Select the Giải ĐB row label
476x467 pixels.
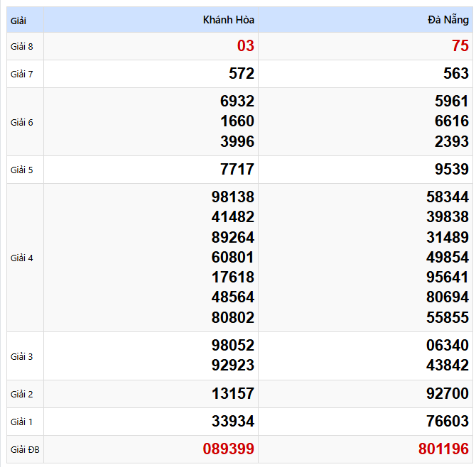25,449
